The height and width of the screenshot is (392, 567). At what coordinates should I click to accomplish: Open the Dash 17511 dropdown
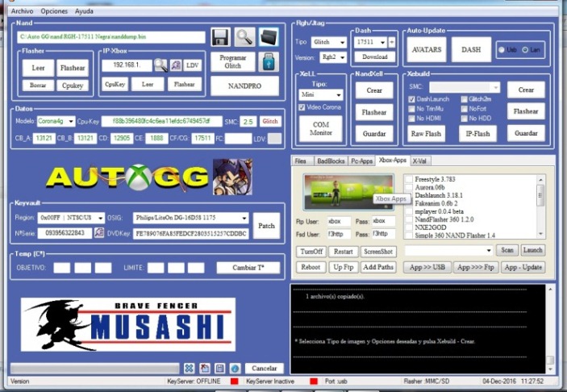pyautogui.click(x=370, y=42)
